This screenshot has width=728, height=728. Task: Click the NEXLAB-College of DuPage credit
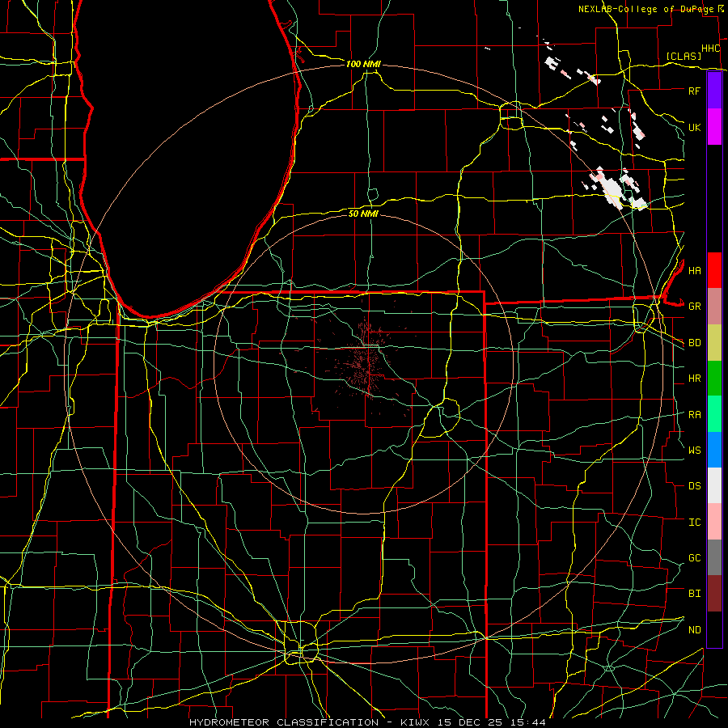point(645,9)
